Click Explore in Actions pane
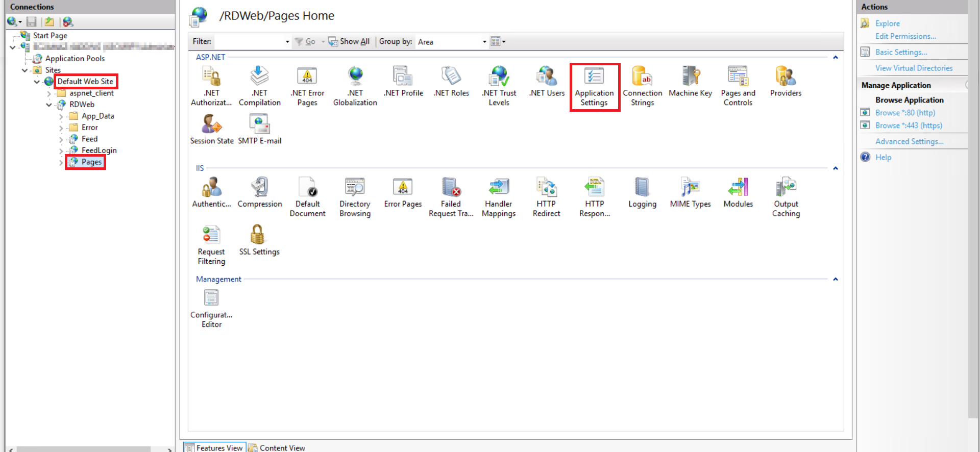This screenshot has height=452, width=980. [888, 23]
